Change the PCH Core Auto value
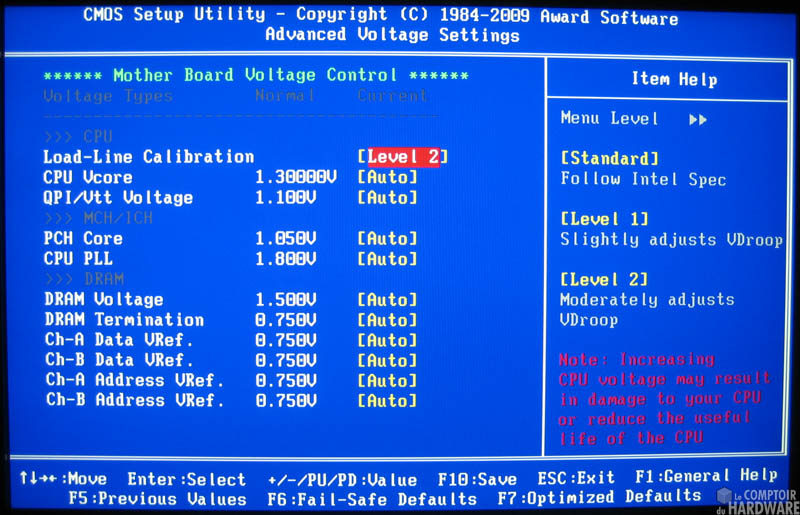Screen dimensions: 800x515 click(x=387, y=239)
